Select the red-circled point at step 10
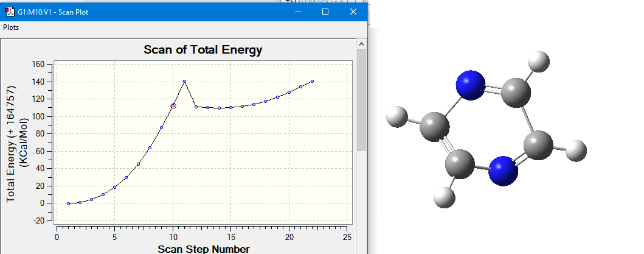Image resolution: width=644 pixels, height=254 pixels. (x=173, y=106)
